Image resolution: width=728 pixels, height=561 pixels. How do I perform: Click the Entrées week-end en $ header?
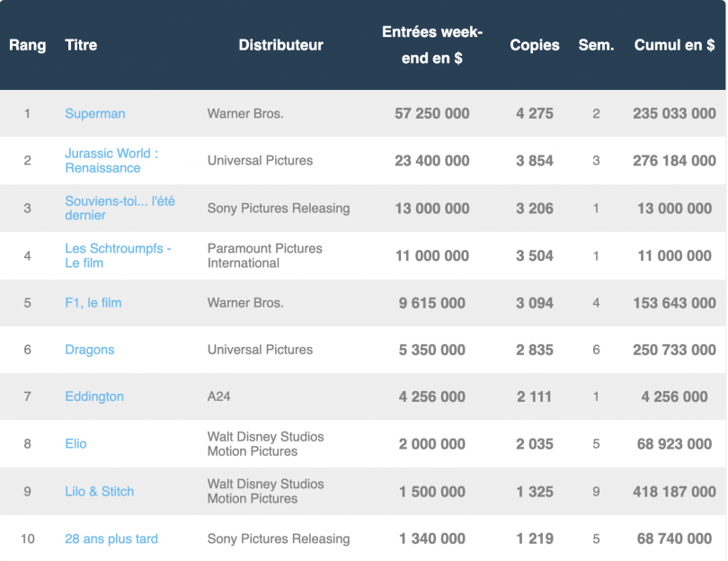click(432, 45)
